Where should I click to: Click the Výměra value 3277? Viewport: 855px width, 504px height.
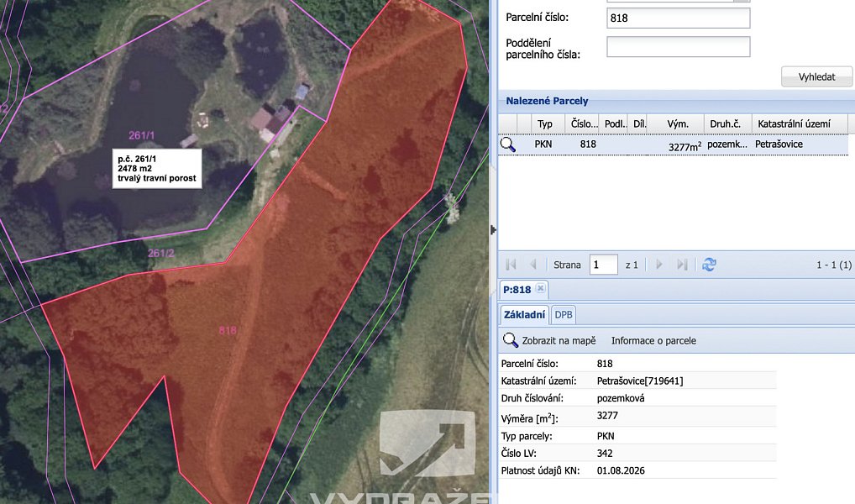coord(607,416)
